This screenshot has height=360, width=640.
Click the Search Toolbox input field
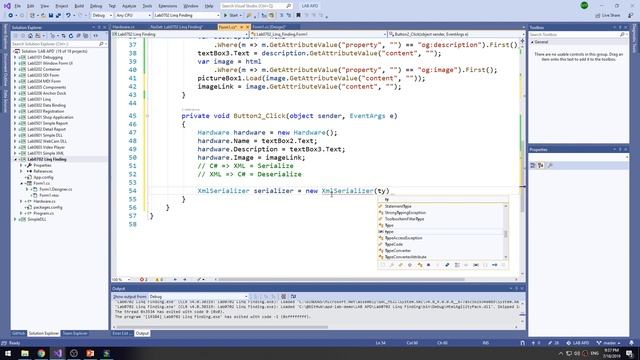(x=578, y=35)
